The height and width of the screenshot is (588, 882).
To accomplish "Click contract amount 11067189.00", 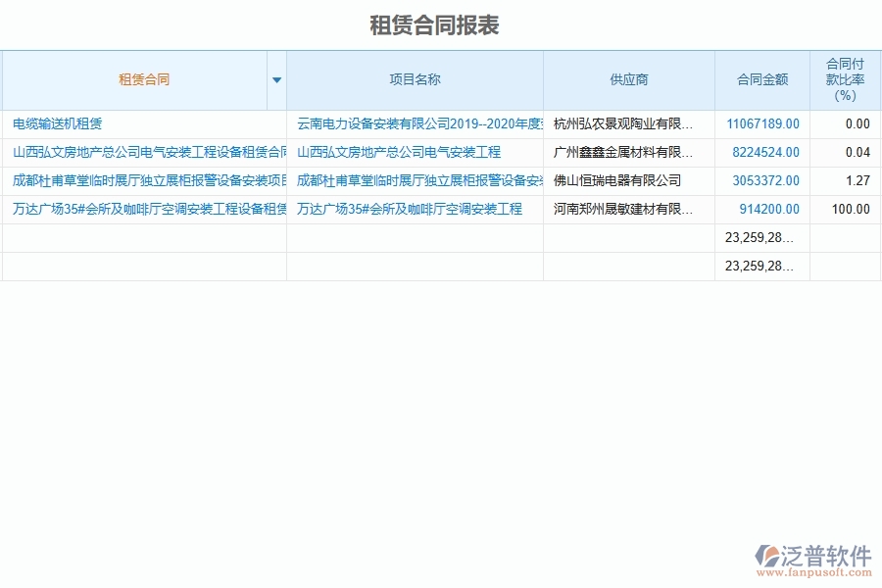I will tap(762, 124).
